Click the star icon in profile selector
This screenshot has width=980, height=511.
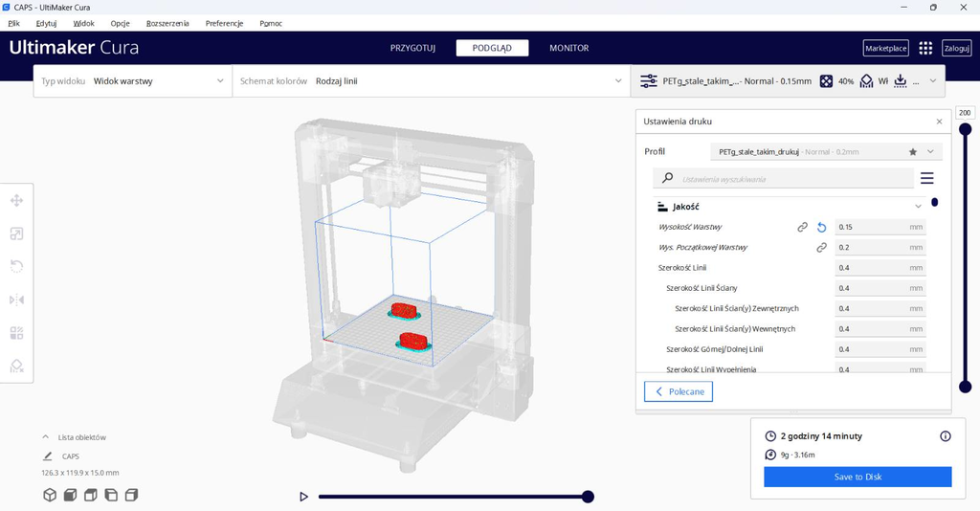[x=912, y=152]
